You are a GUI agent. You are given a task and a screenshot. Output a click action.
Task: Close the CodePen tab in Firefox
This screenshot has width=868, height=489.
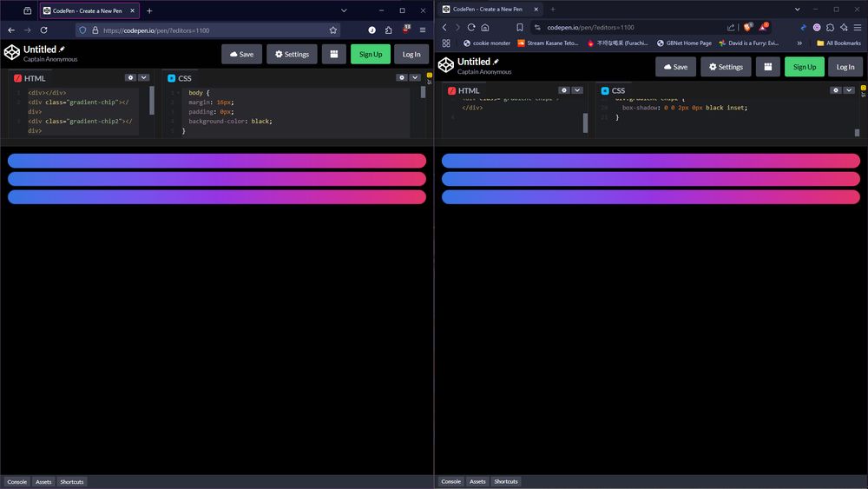click(132, 10)
